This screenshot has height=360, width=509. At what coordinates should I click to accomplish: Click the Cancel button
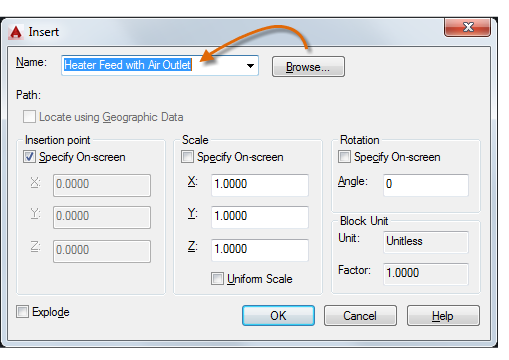pos(360,315)
